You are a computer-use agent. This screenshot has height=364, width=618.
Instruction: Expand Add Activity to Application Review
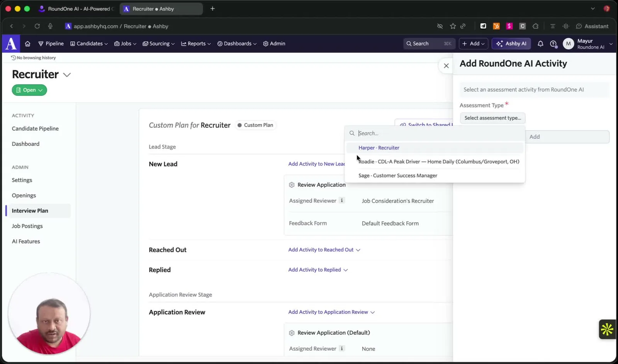pyautogui.click(x=331, y=312)
